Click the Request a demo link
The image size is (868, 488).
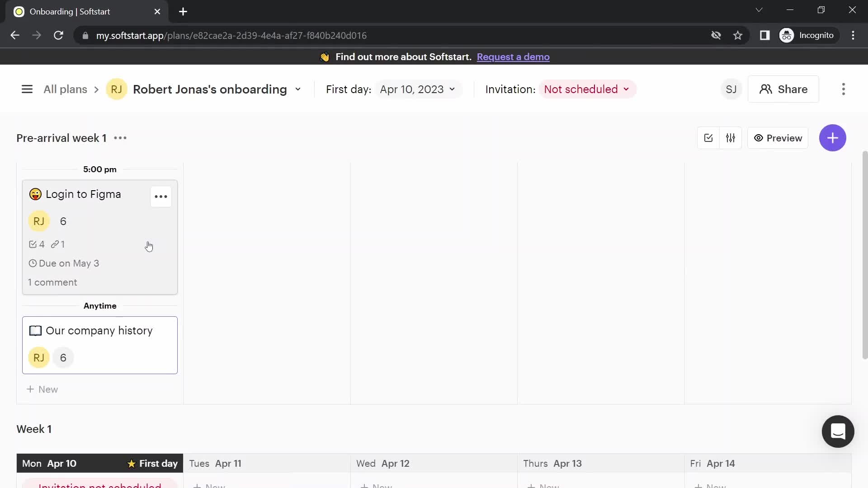513,56
